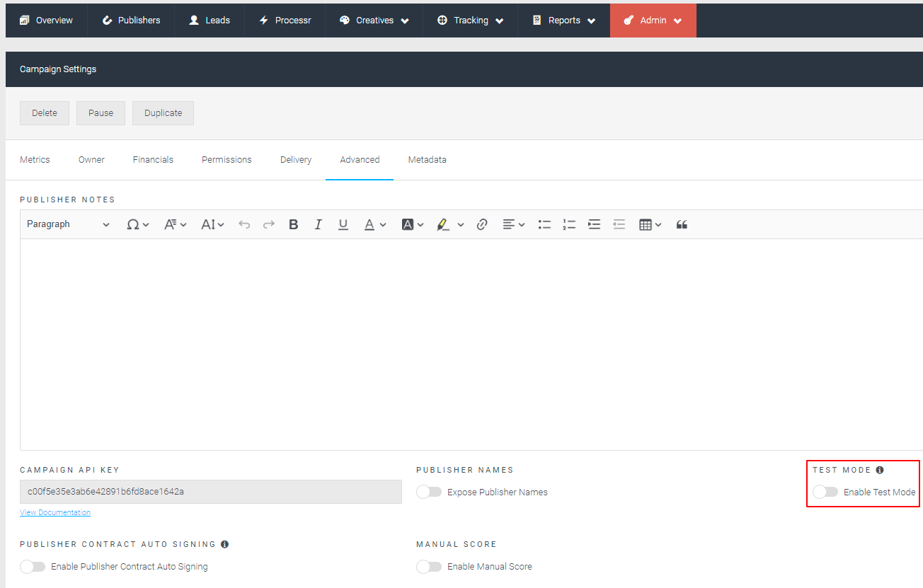
Task: Click the Pause campaign button
Action: pos(101,113)
